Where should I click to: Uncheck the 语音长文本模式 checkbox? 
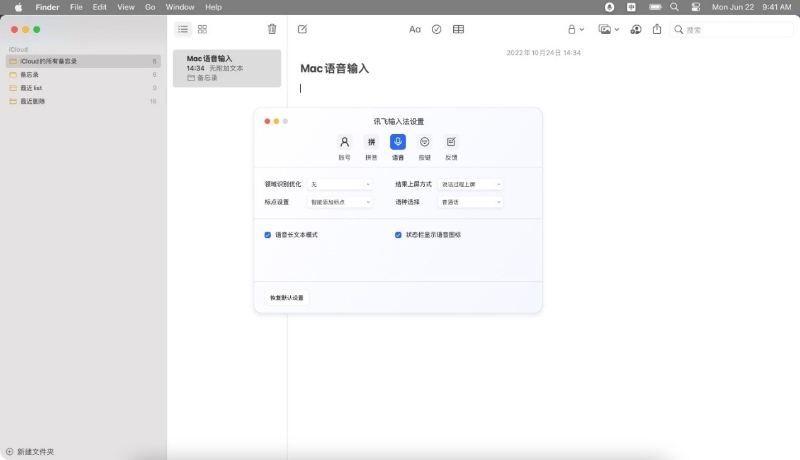268,235
